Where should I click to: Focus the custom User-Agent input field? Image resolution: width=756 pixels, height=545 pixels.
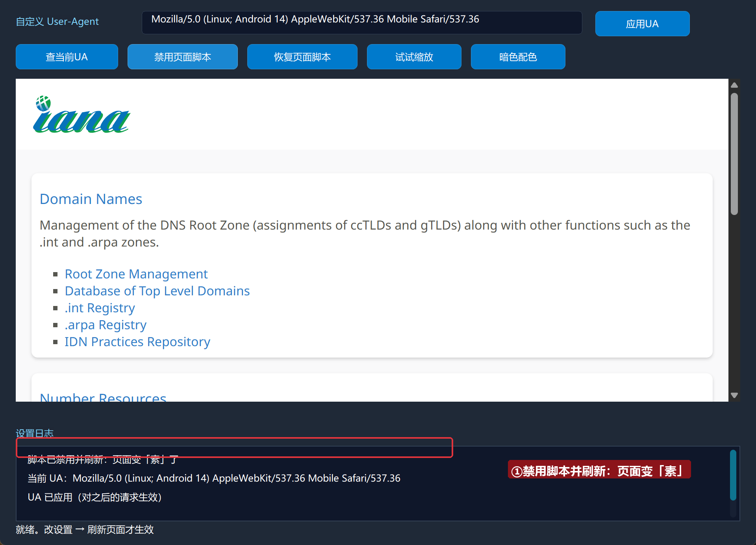pos(362,22)
